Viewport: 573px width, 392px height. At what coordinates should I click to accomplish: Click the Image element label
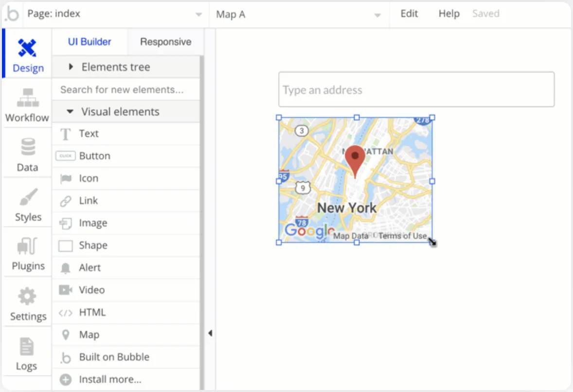tap(93, 223)
